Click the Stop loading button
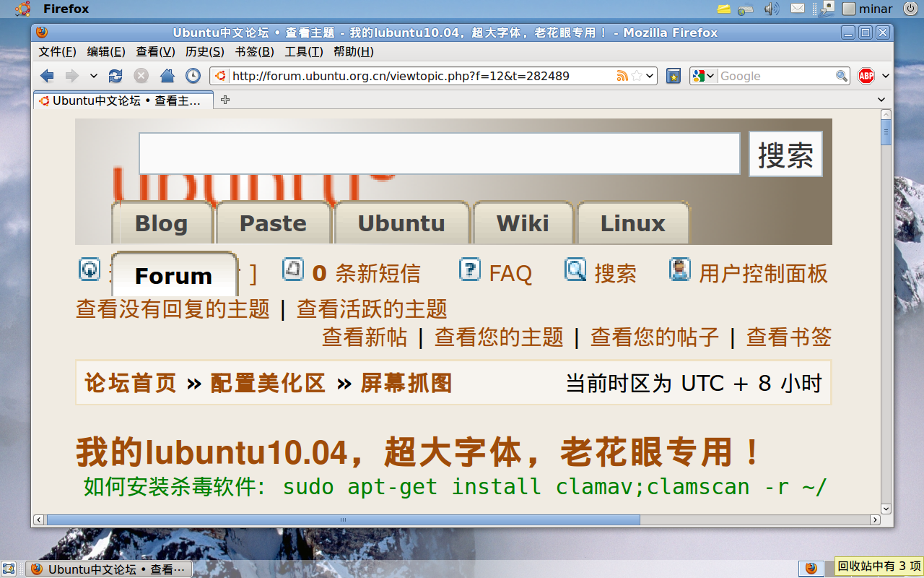The width and height of the screenshot is (924, 578). [141, 76]
